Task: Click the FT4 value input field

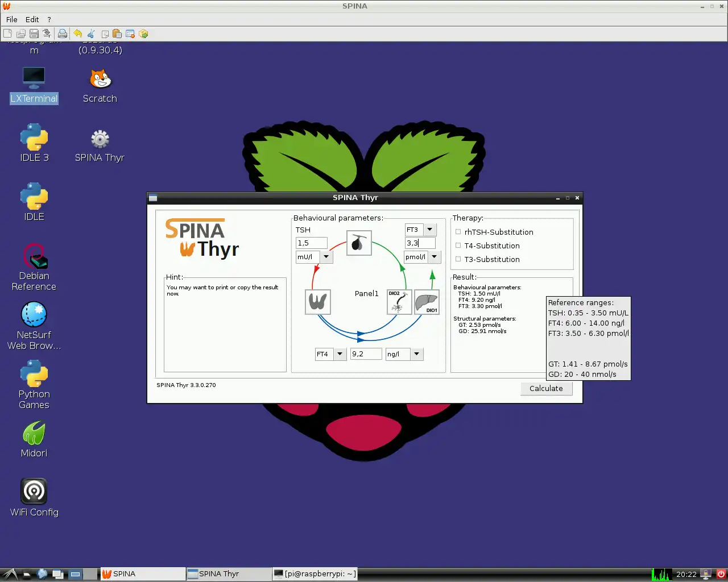Action: tap(366, 354)
